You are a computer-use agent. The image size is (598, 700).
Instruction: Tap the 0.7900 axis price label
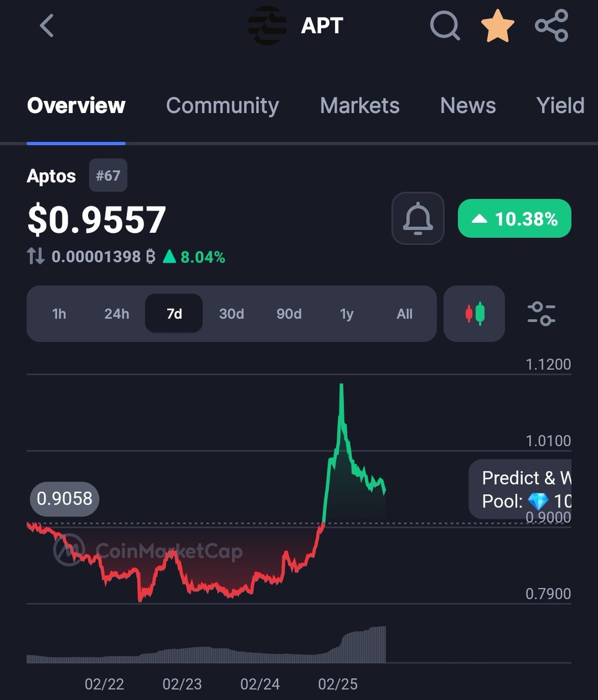click(548, 594)
